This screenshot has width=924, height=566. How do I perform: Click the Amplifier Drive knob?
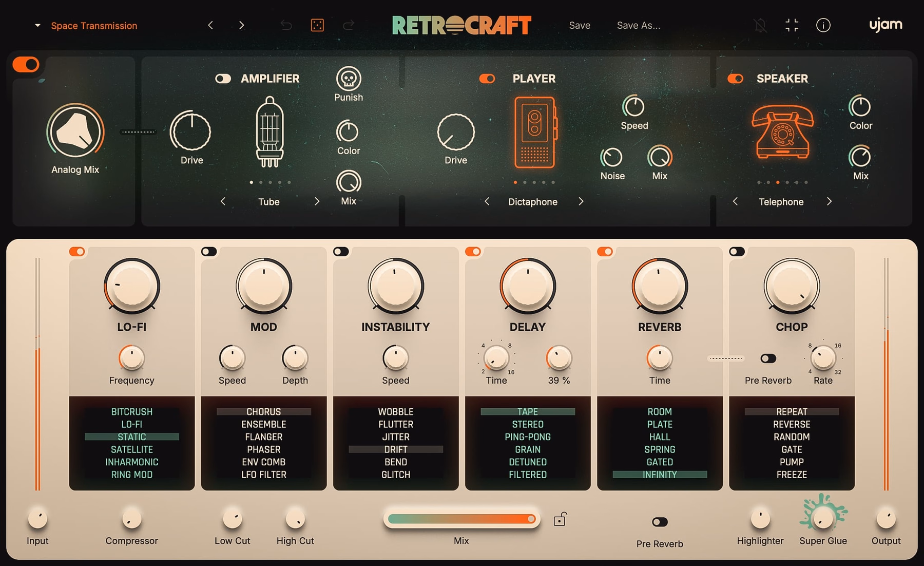tap(190, 131)
